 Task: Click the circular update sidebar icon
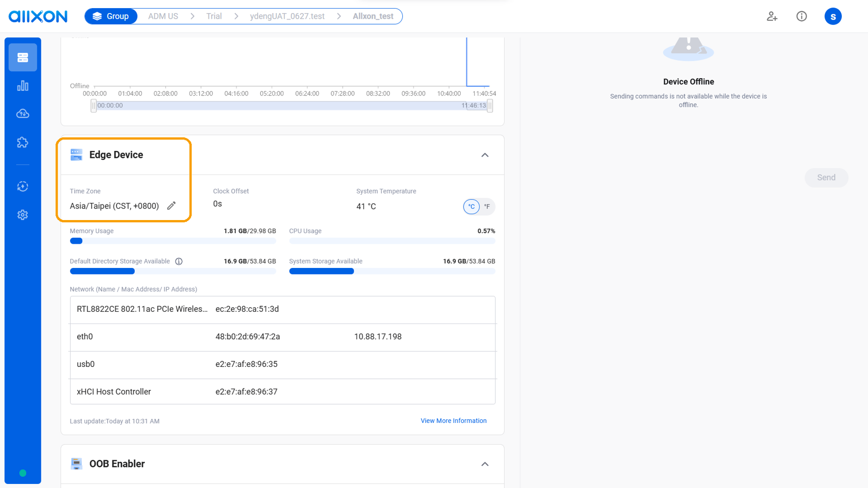tap(23, 187)
